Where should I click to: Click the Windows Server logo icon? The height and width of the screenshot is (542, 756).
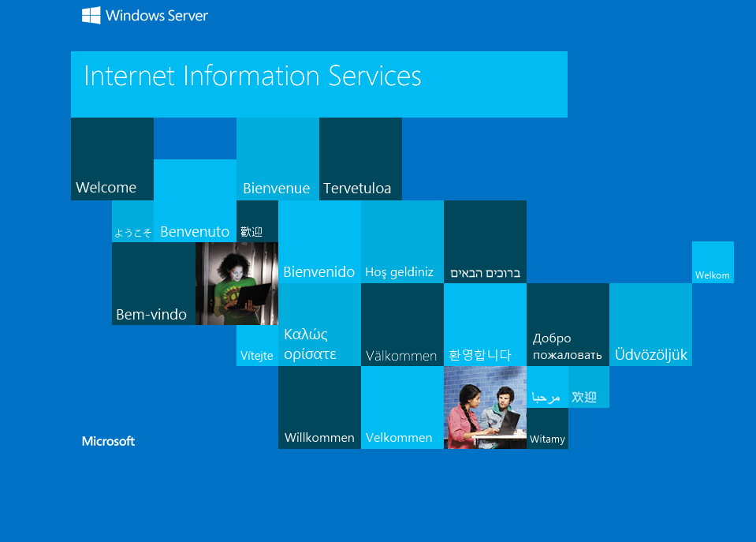(91, 16)
